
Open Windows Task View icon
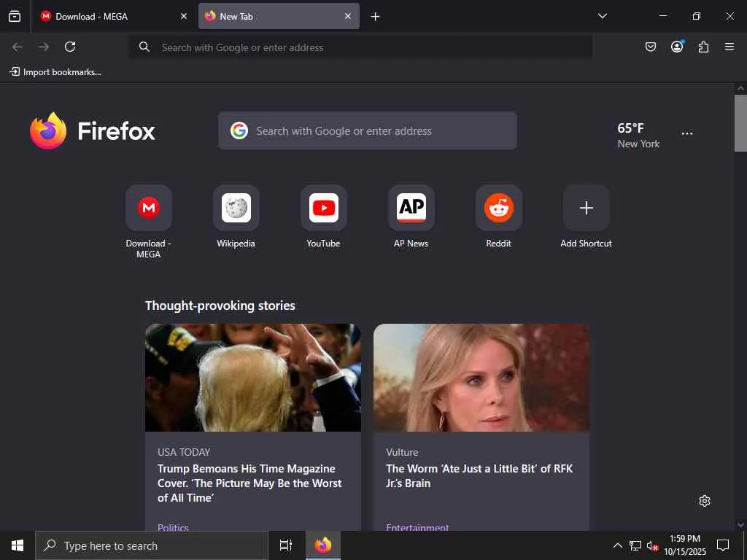pyautogui.click(x=286, y=545)
